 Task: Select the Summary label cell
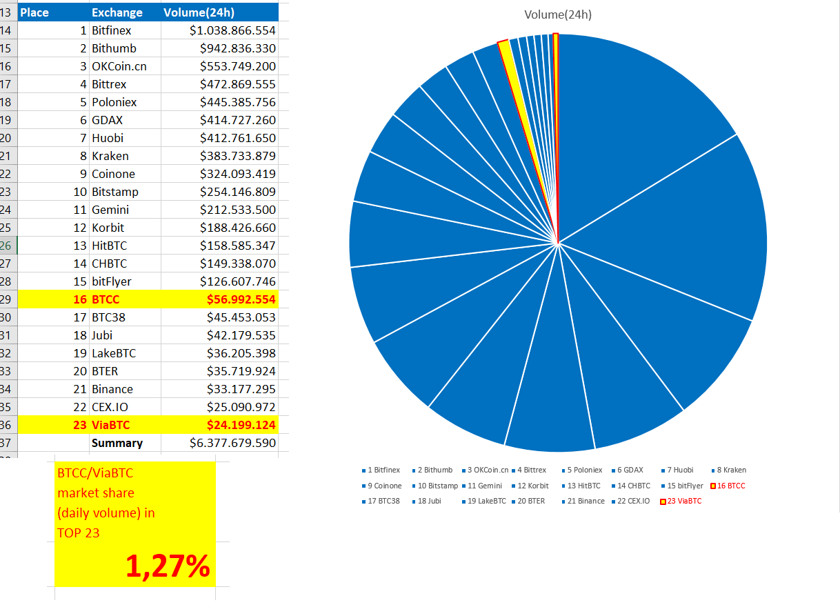[125, 443]
